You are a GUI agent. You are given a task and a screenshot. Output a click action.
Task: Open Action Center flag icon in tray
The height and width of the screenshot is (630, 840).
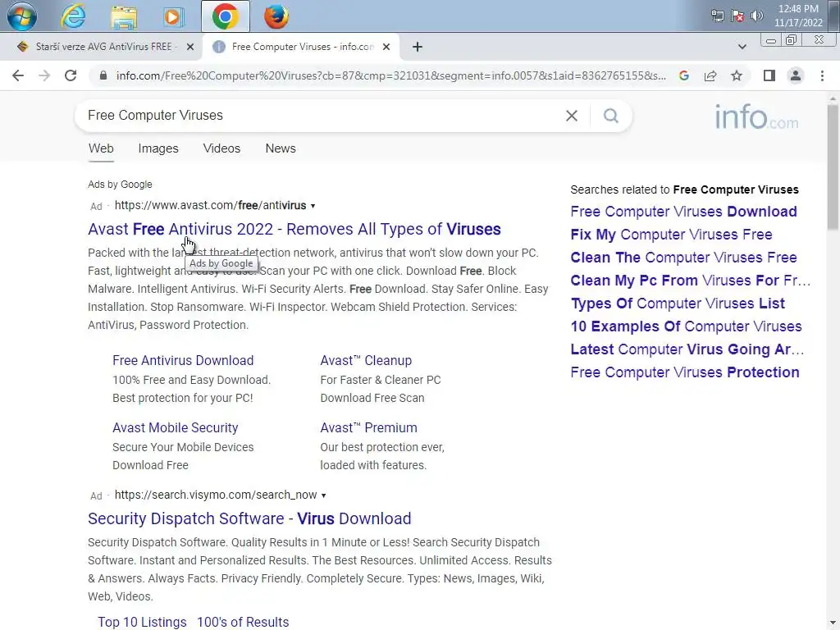pyautogui.click(x=737, y=16)
